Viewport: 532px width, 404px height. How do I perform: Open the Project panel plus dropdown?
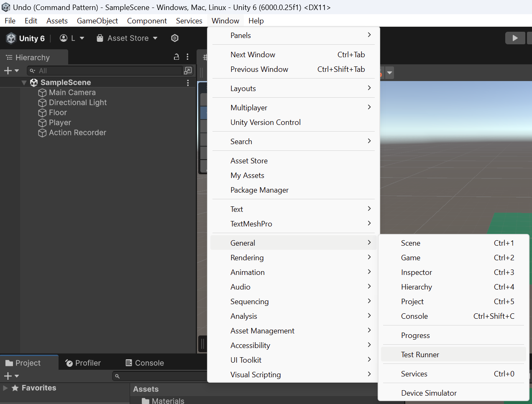point(11,376)
